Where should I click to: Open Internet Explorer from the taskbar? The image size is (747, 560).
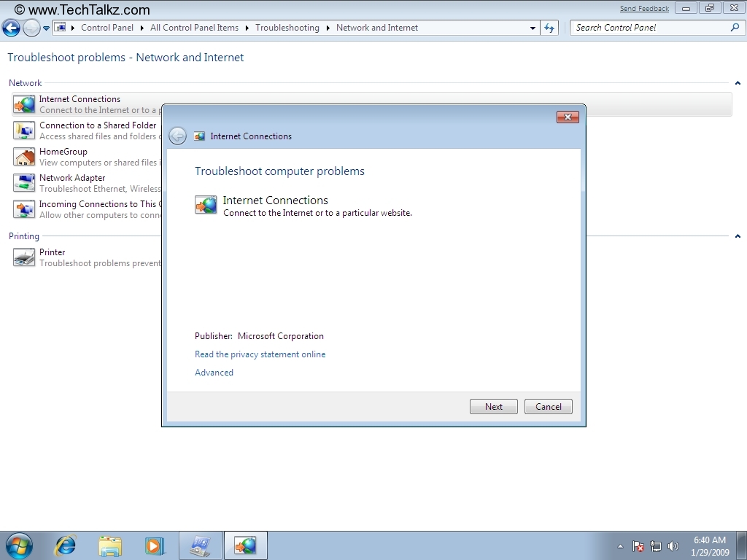(66, 545)
